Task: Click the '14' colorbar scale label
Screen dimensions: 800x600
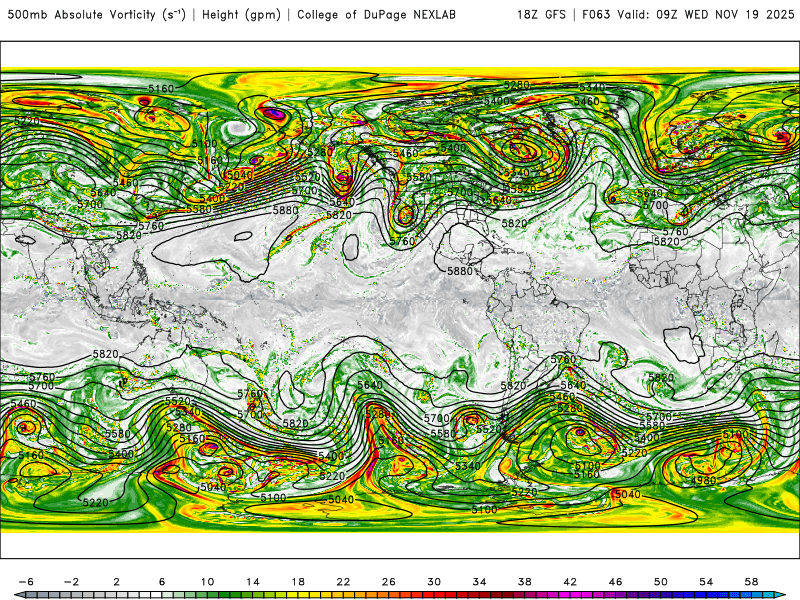Action: tap(253, 582)
